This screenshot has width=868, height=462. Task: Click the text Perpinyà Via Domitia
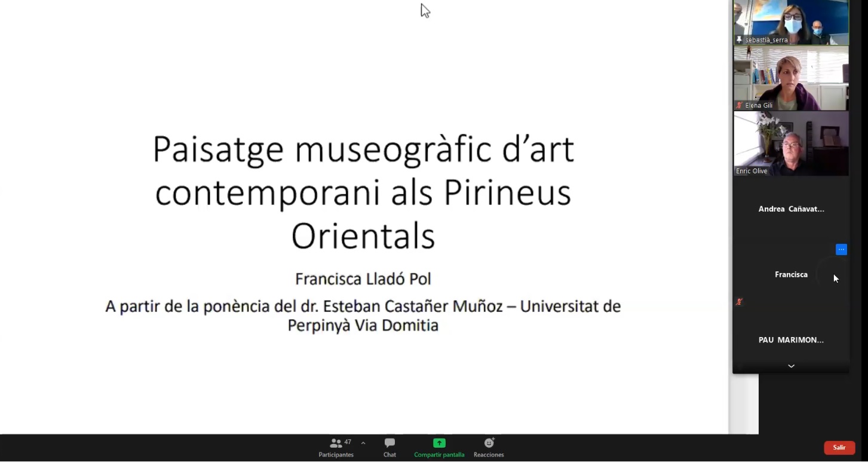tap(363, 325)
